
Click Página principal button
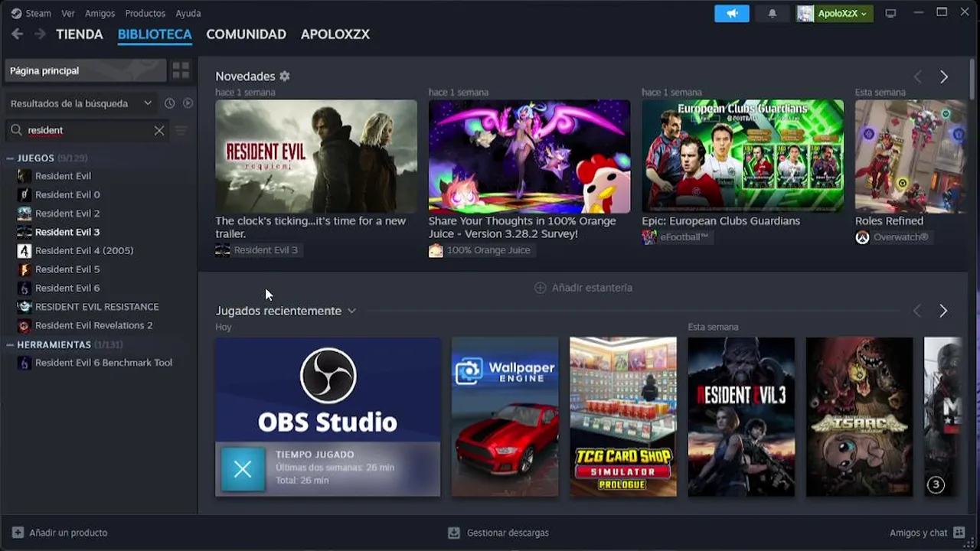pos(85,70)
